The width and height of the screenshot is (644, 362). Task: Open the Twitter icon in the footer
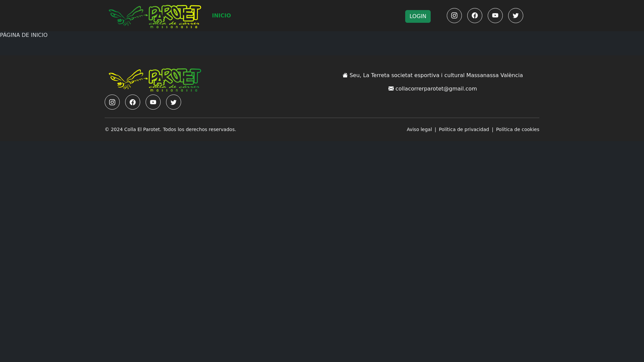coord(173,102)
